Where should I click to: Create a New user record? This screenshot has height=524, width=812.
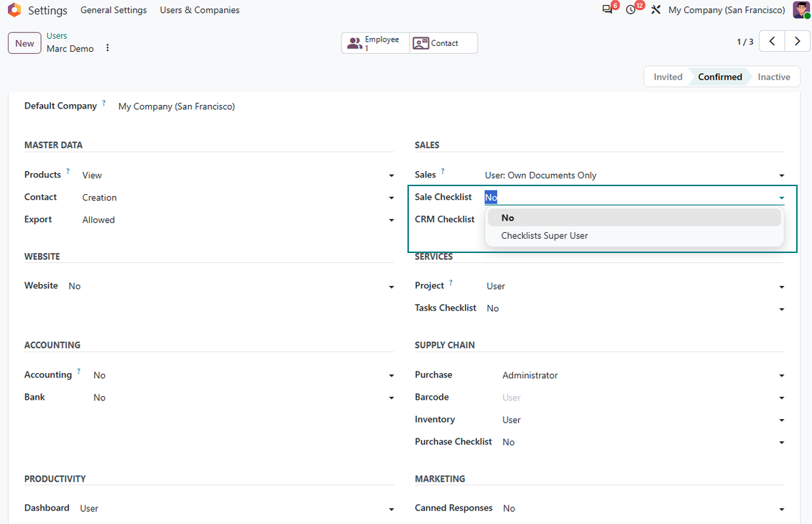click(x=24, y=44)
